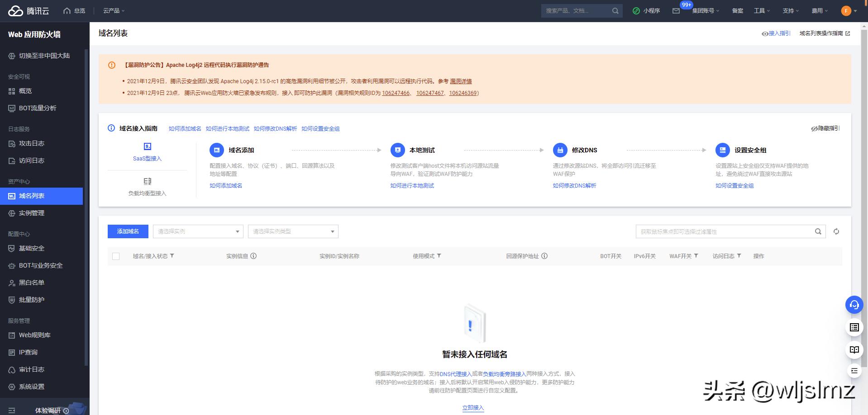This screenshot has width=868, height=415.
Task: Select the 负载均衡型接入 access method icon
Action: coord(147,181)
